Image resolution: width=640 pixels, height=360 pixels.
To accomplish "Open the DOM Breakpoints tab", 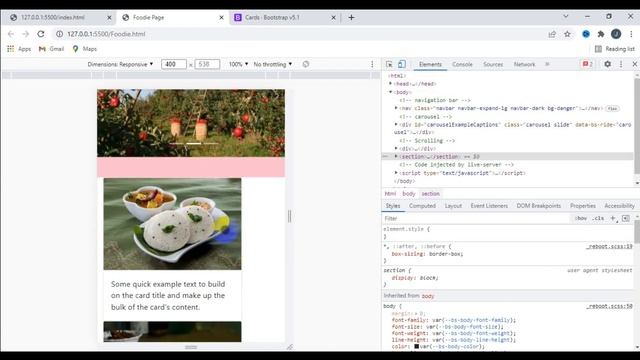I will coord(539,206).
